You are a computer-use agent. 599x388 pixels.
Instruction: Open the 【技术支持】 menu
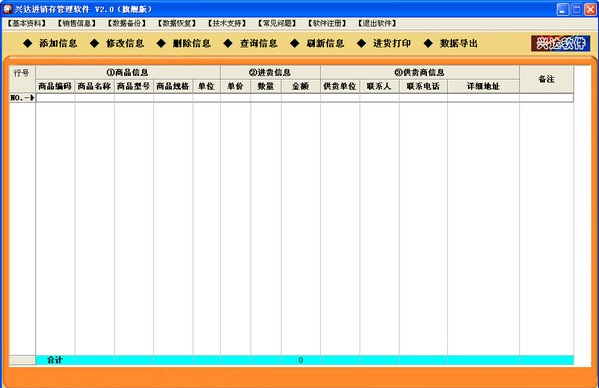click(x=227, y=23)
